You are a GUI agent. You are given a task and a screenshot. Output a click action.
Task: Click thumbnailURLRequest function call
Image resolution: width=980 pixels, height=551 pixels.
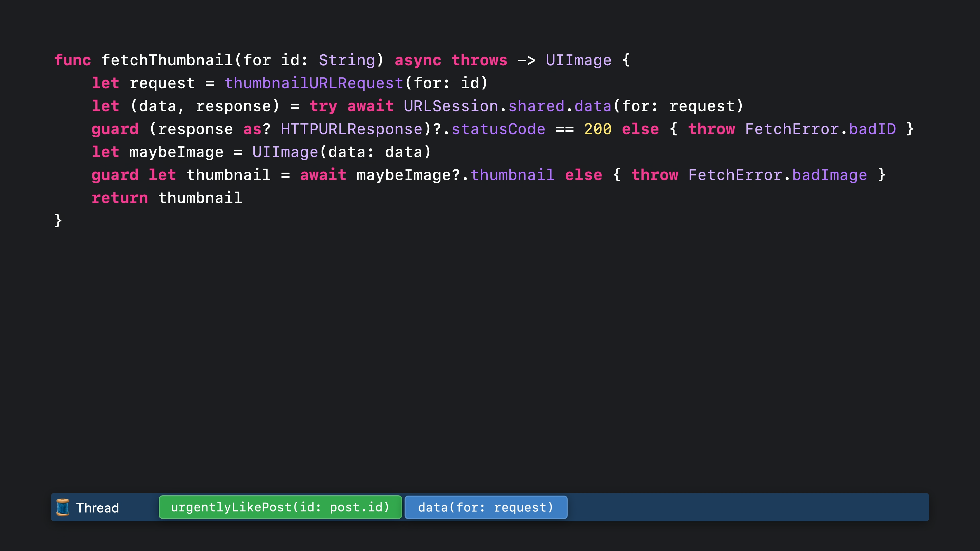pos(314,83)
